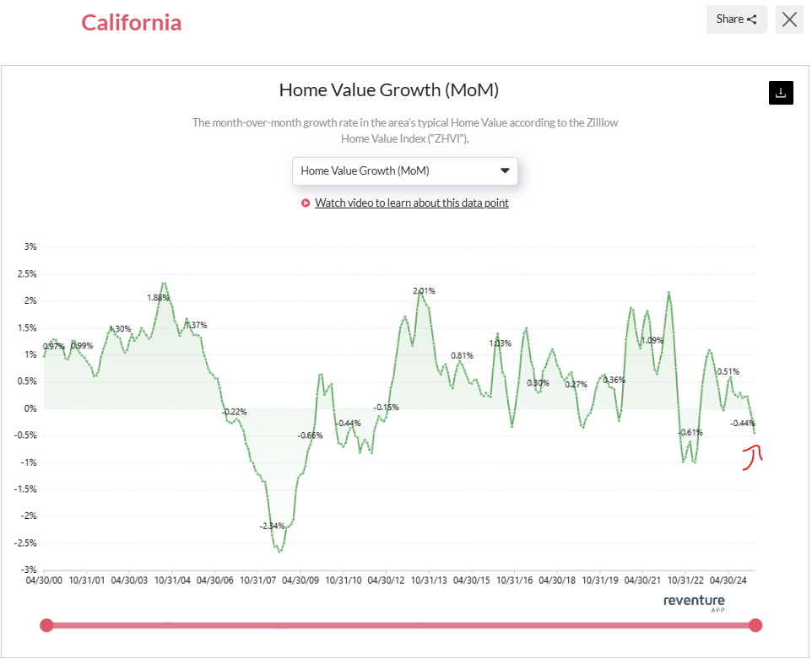
Task: Select the 04/30/12 axis label
Action: point(384,581)
